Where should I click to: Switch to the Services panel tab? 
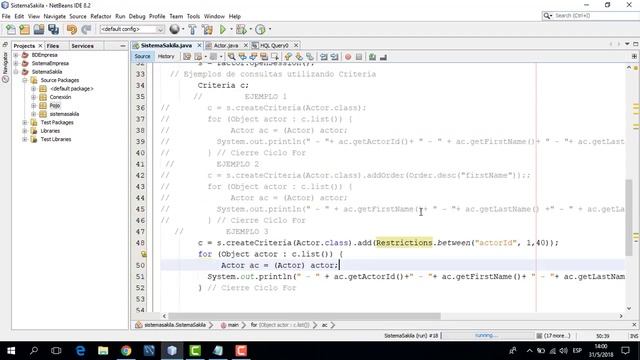(82, 46)
